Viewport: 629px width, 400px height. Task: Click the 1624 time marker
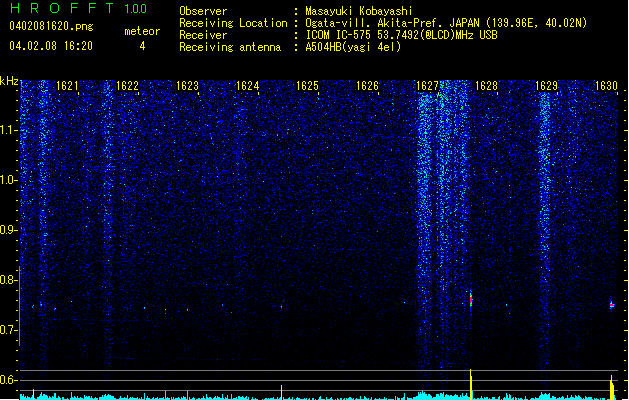click(x=248, y=86)
